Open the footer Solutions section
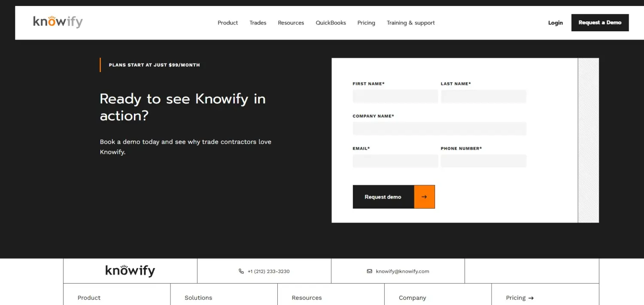644x305 pixels. 198,298
